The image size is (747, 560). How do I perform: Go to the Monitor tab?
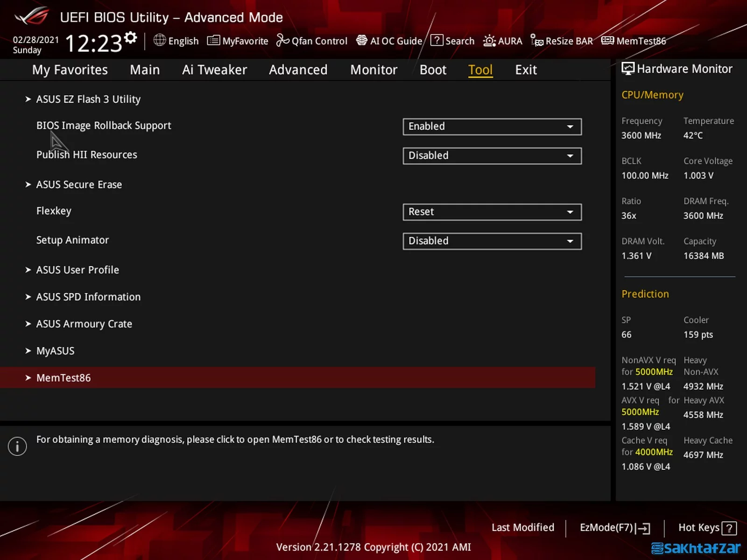373,70
